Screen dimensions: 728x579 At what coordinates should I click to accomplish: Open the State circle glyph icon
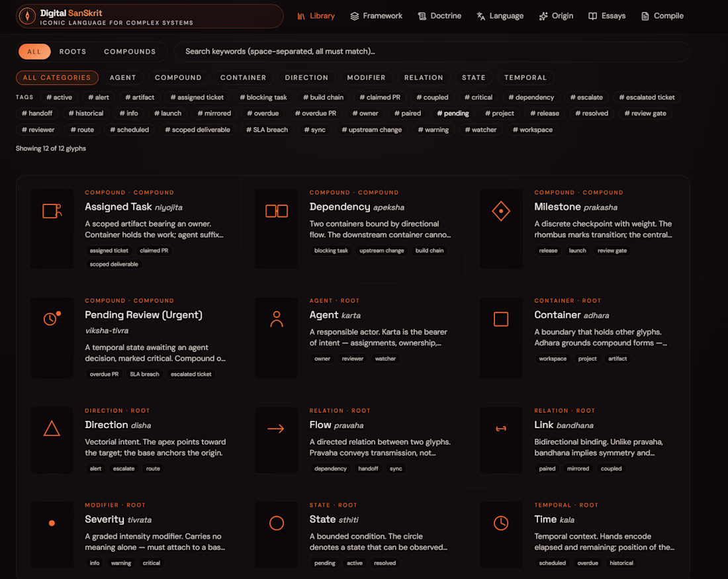coord(276,523)
